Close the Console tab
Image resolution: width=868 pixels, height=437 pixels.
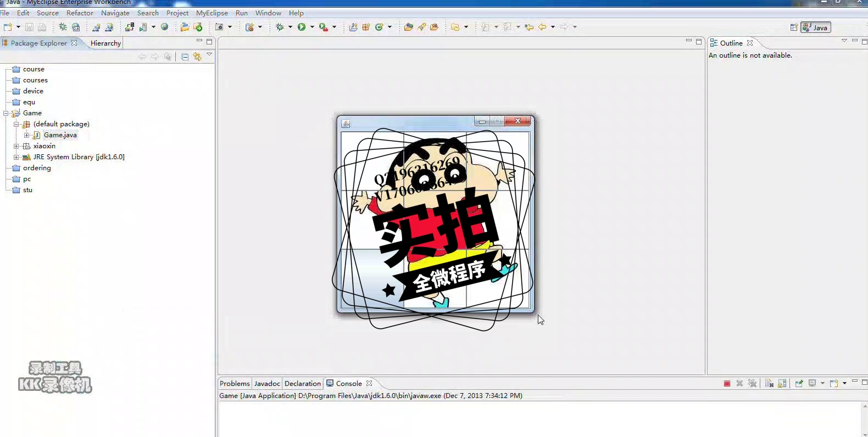click(369, 383)
